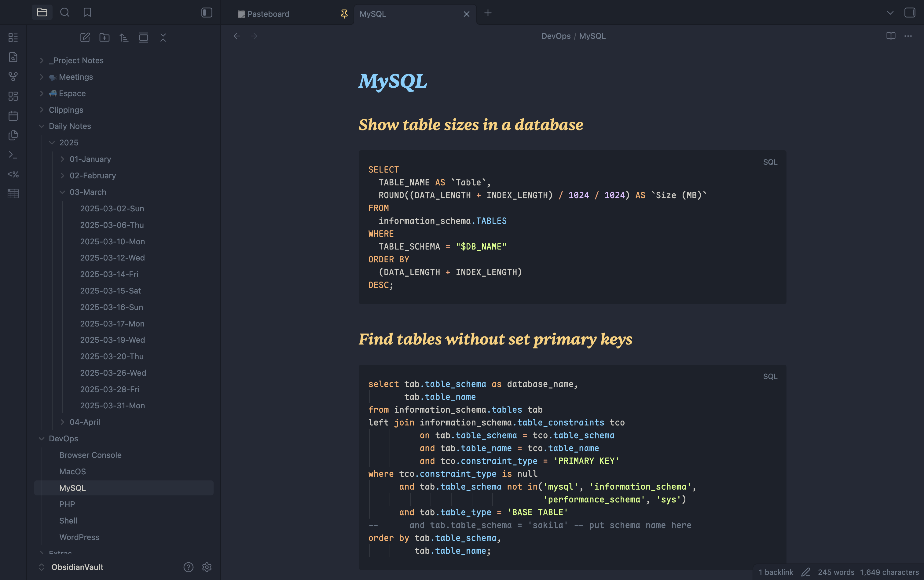Open the tab list dropdown chevron

890,13
